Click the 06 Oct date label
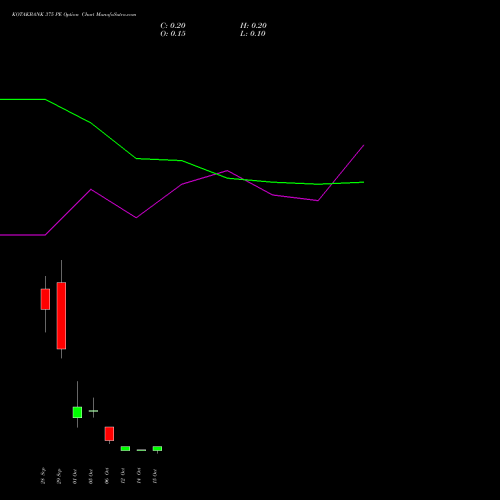 107,476
